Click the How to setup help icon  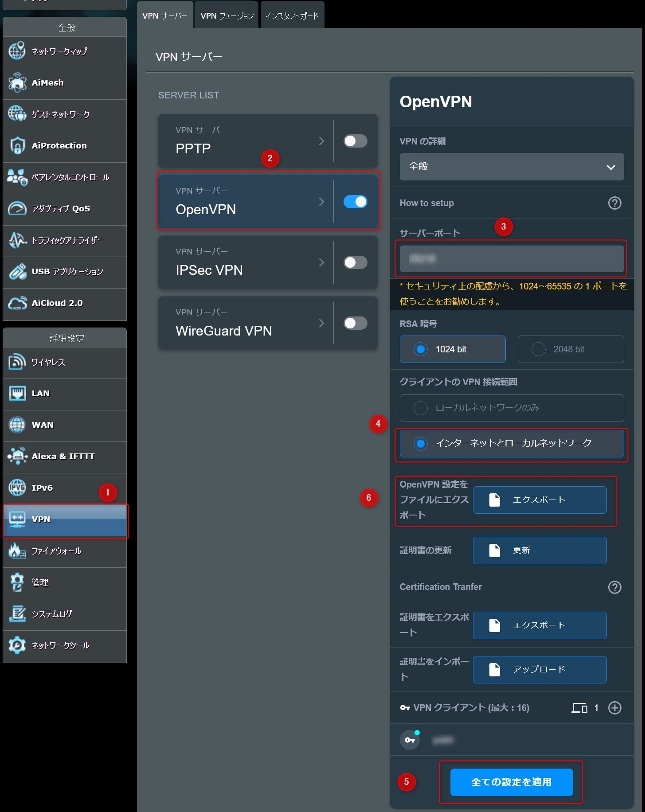click(x=614, y=203)
